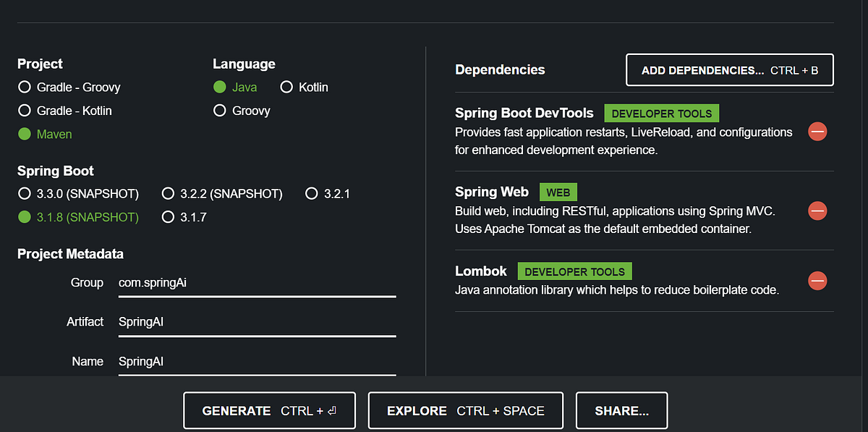Viewport: 868px width, 432px height.
Task: Click the Dependencies heading
Action: point(500,69)
